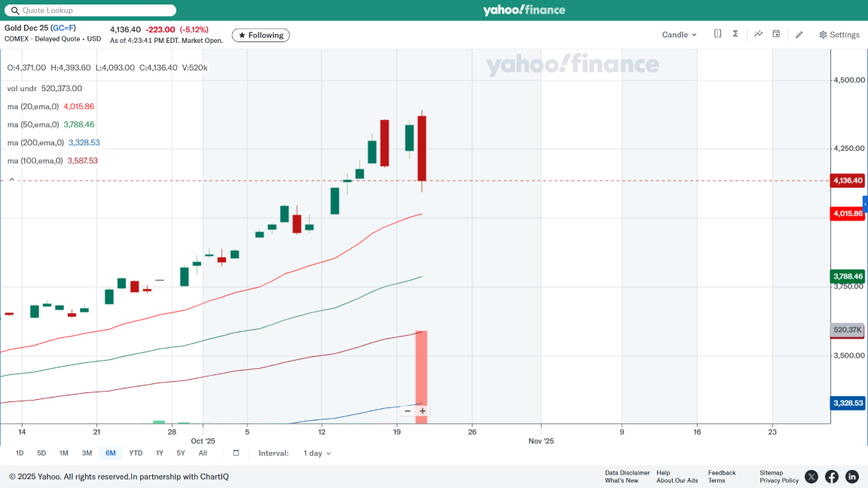Select the ma (100,ema,0) legend entry
Viewport: 868px width, 488px height.
pyautogui.click(x=52, y=160)
